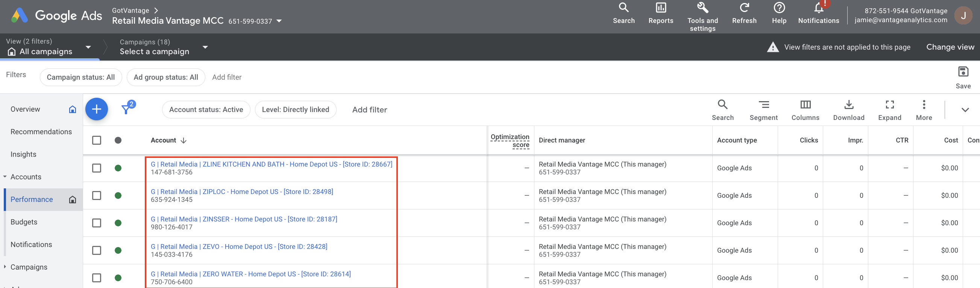Open the Select a campaign dropdown

coord(205,47)
